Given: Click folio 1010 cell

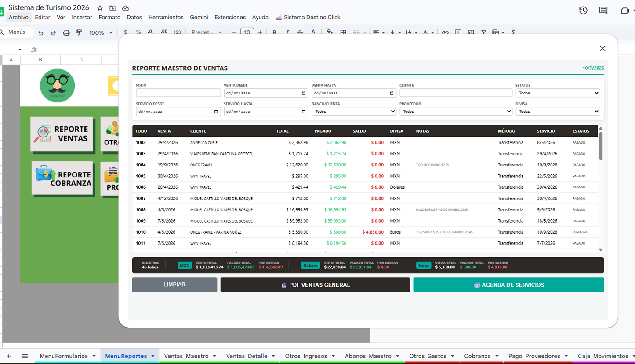Looking at the screenshot, I should pos(141,232).
